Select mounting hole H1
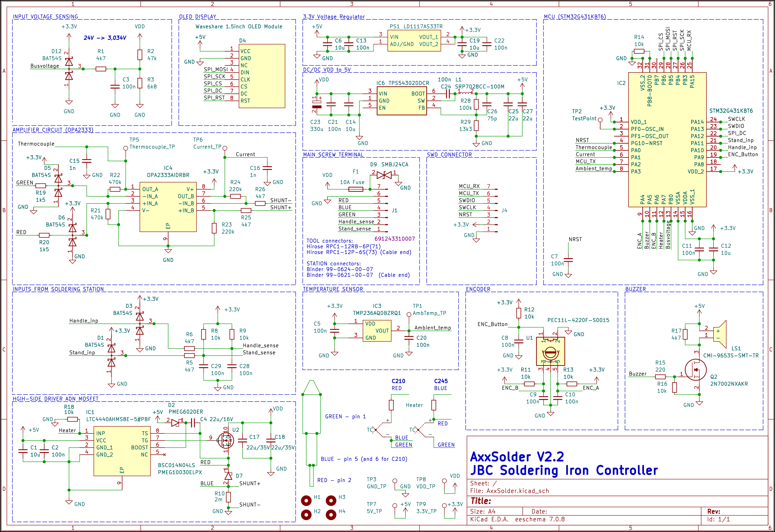The image size is (775, 532). 306,500
